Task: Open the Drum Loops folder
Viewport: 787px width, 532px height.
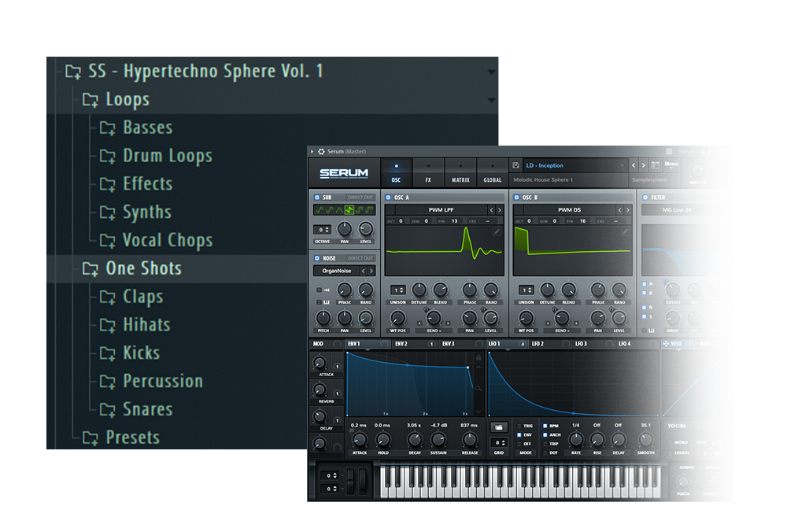Action: (167, 156)
